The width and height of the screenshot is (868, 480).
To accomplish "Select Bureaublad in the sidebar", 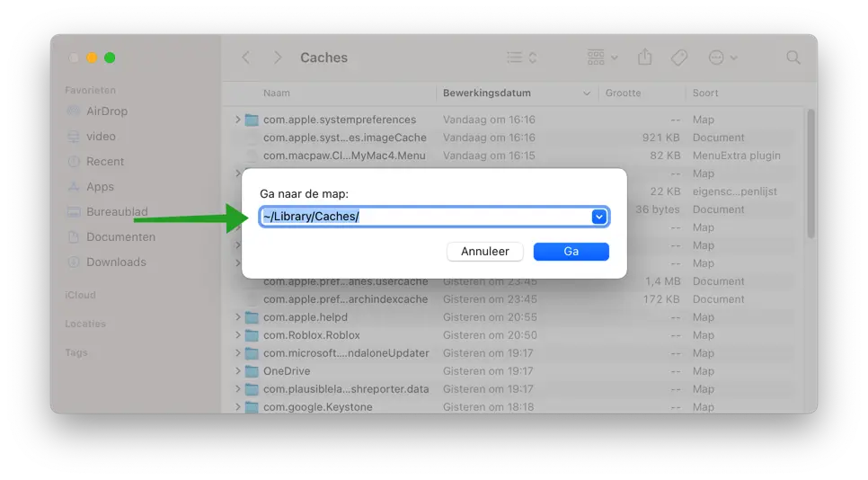I will 118,211.
